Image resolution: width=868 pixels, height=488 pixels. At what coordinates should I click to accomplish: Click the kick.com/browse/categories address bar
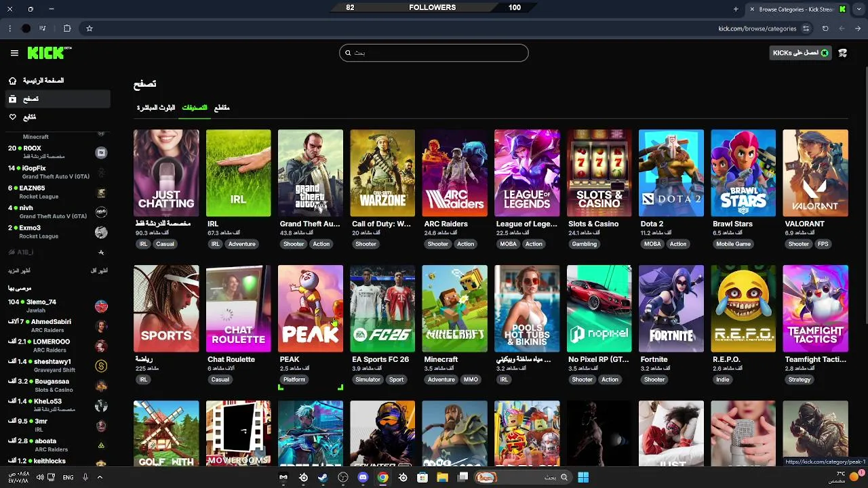[x=448, y=28]
